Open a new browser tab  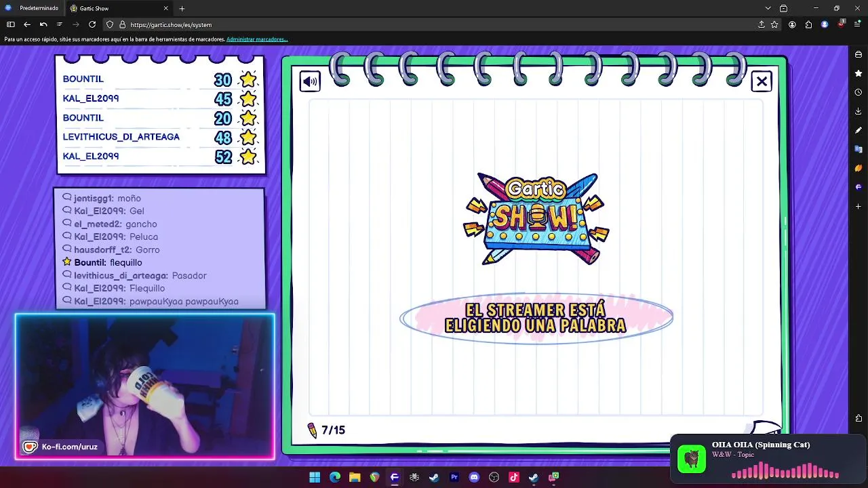182,8
